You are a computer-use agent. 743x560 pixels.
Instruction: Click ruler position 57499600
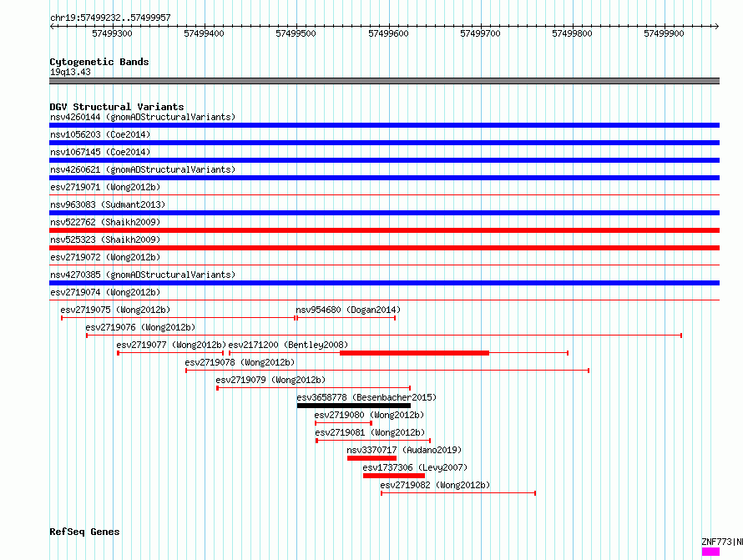coord(388,33)
